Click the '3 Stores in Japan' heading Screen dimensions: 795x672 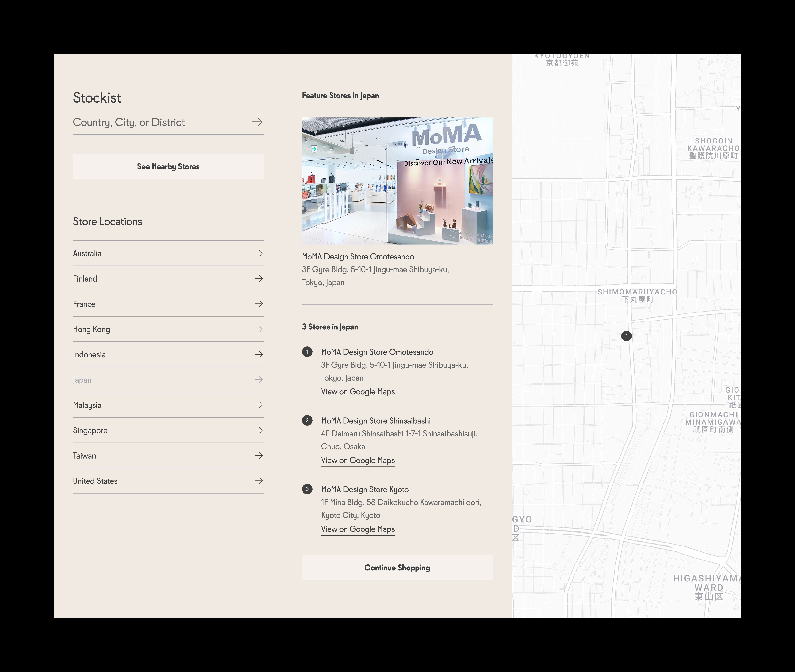pyautogui.click(x=330, y=327)
